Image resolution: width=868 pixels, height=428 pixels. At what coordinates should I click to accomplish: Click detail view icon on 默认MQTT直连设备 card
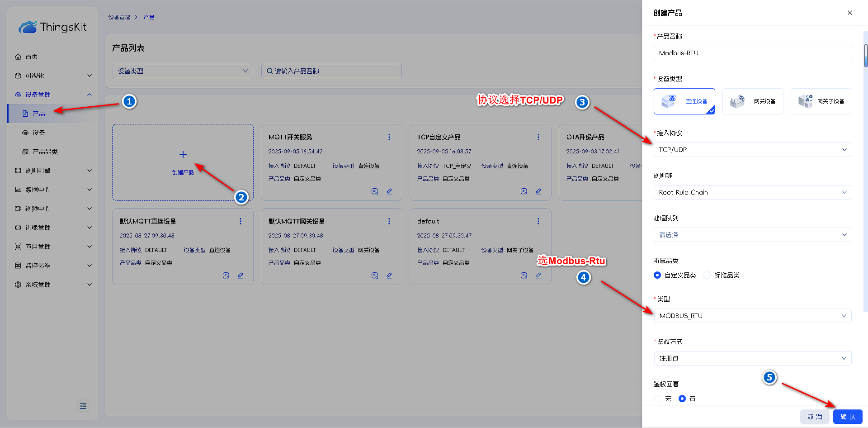[x=226, y=276]
